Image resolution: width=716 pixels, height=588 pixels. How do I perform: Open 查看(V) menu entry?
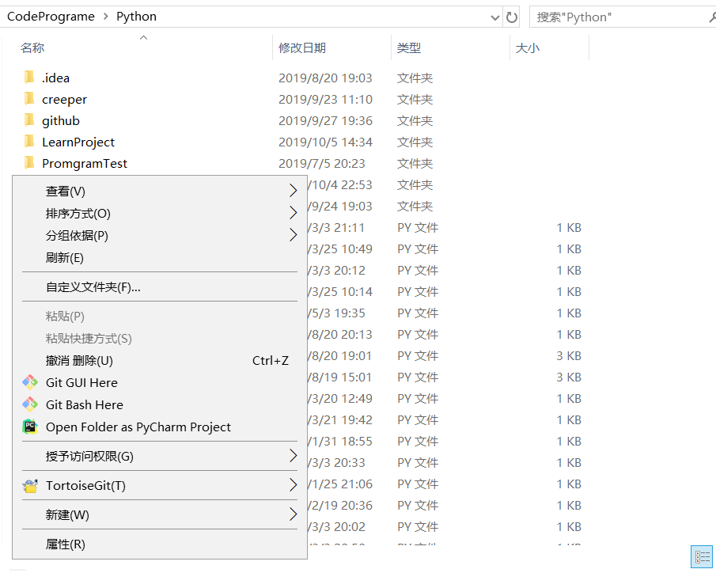point(159,192)
